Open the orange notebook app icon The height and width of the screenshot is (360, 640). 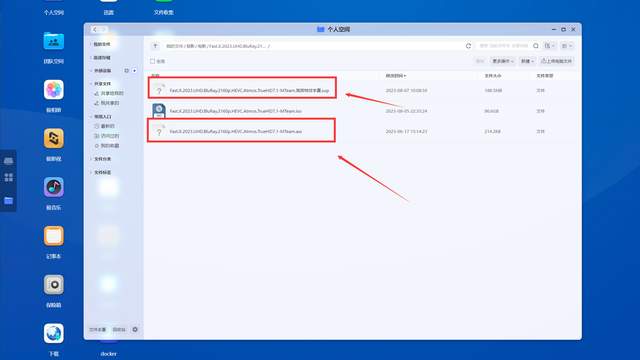53,236
